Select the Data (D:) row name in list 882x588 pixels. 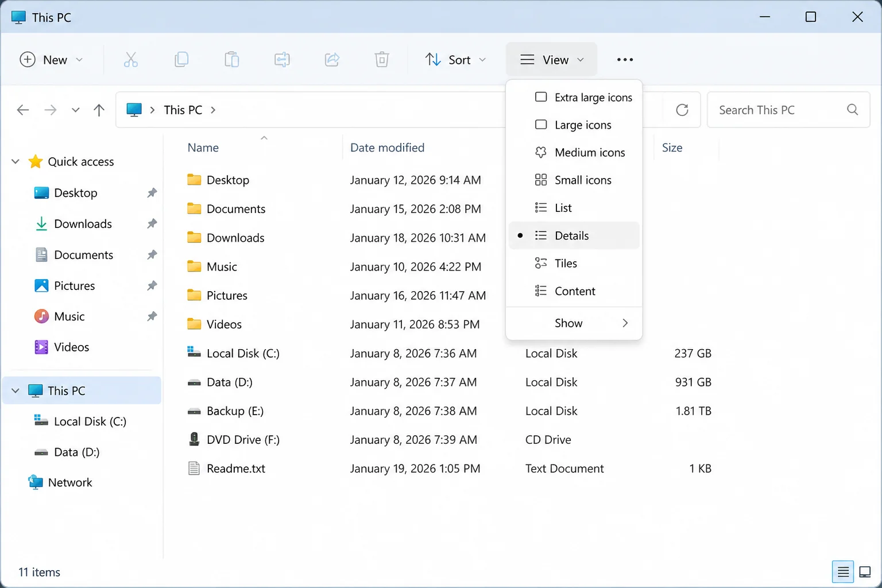230,382
